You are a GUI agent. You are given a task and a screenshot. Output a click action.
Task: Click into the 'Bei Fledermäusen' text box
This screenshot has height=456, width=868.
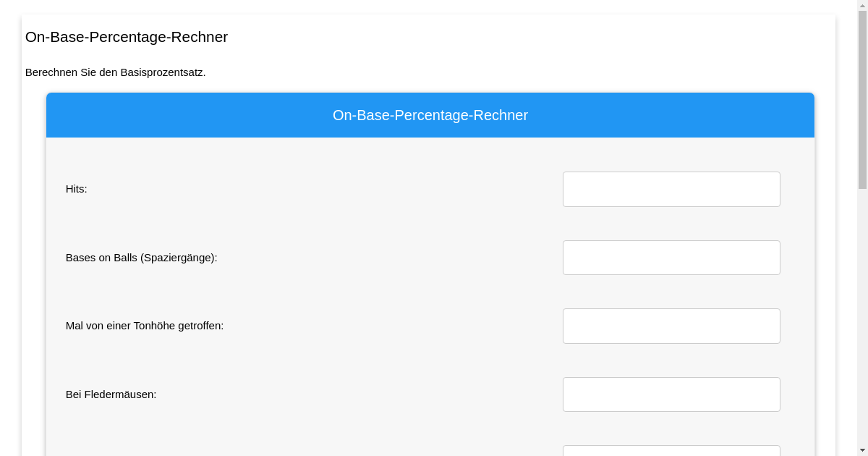[671, 394]
